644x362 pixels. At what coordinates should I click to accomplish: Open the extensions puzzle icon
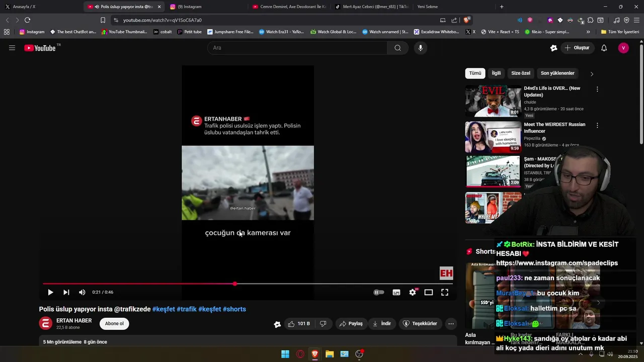[x=591, y=20]
